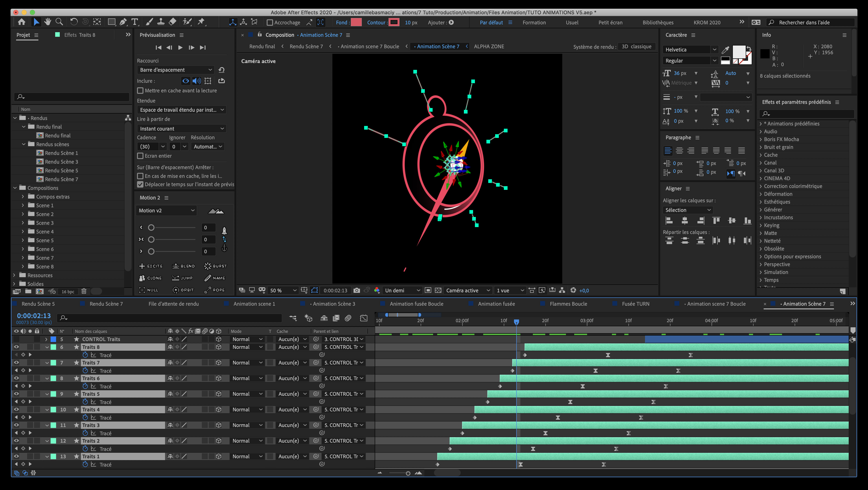Click the eyedropper in Caractère panel

725,50
